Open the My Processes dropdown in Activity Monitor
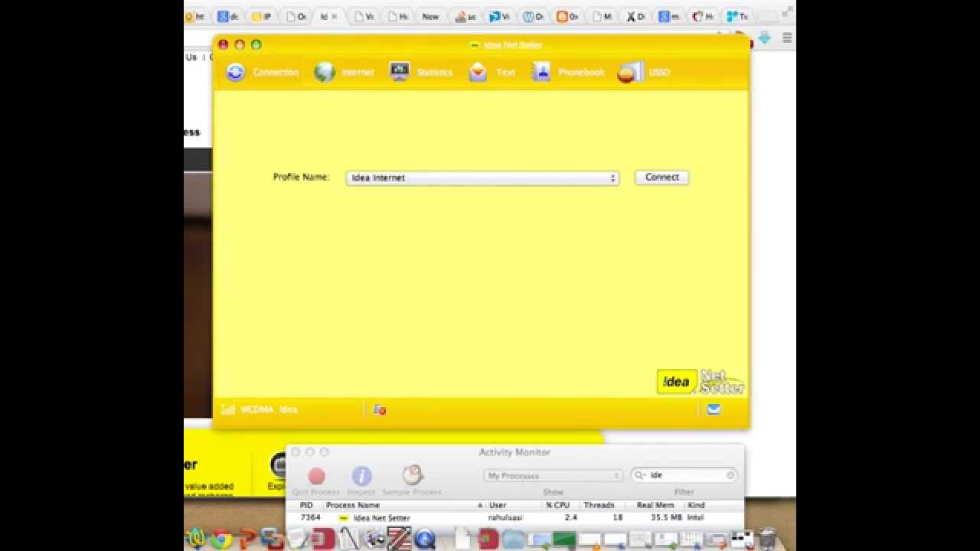 pos(553,475)
